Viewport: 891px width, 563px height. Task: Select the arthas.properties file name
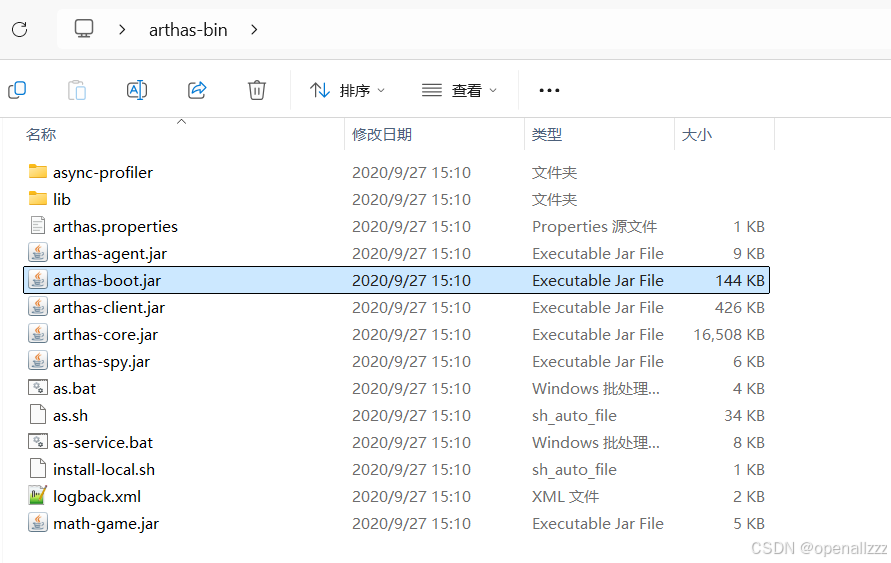115,227
